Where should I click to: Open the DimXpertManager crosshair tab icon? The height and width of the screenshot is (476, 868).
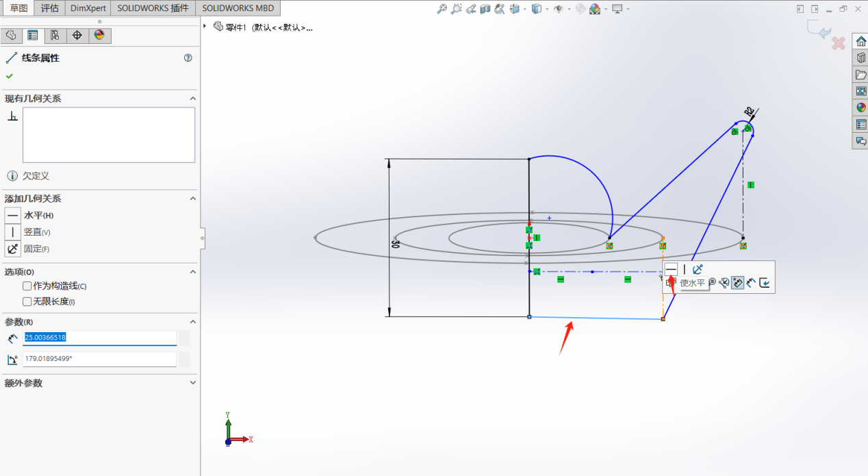point(77,36)
